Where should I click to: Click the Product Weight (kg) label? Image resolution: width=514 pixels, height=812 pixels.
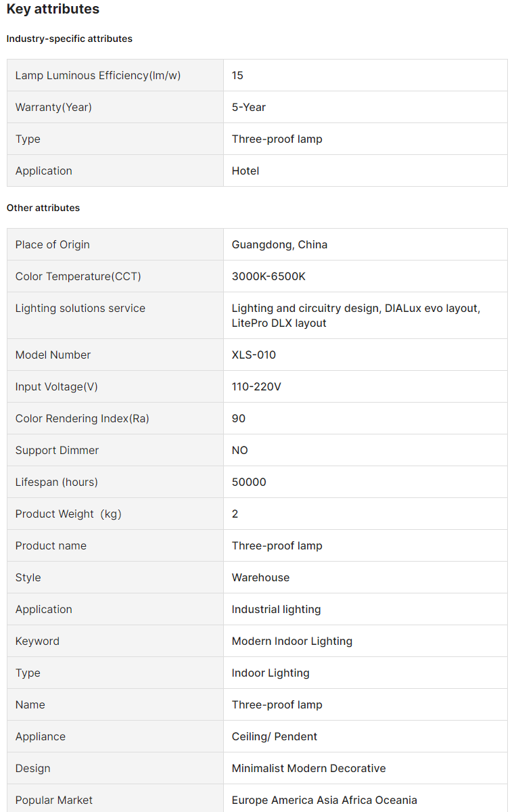click(x=68, y=514)
